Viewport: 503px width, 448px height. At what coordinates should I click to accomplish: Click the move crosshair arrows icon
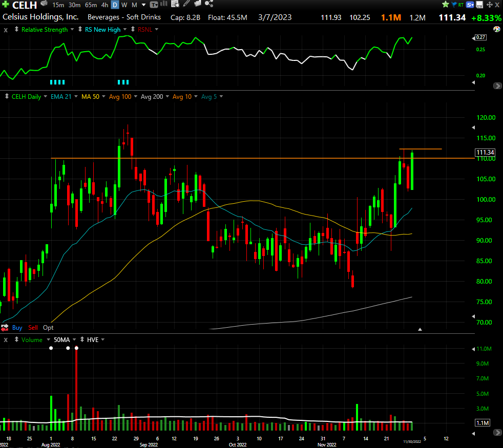(x=490, y=5)
